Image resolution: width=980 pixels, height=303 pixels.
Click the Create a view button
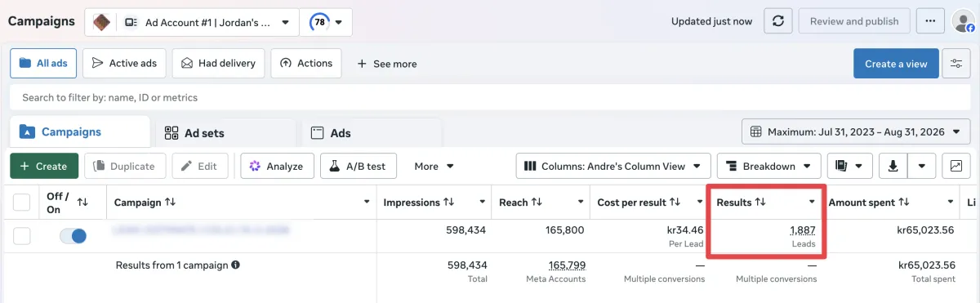(x=896, y=64)
